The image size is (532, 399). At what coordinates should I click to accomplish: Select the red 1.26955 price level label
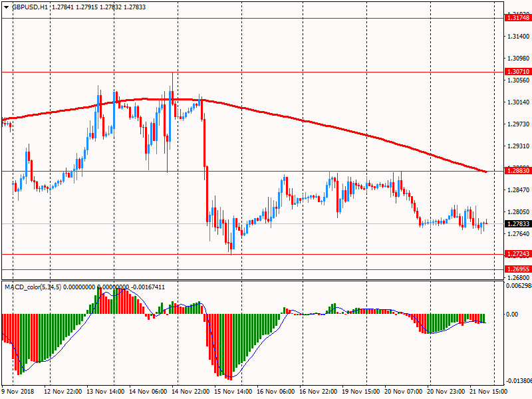coord(517,269)
